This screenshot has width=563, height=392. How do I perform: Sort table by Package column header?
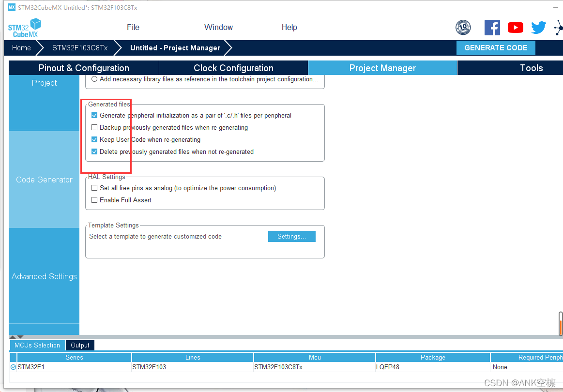pos(433,357)
